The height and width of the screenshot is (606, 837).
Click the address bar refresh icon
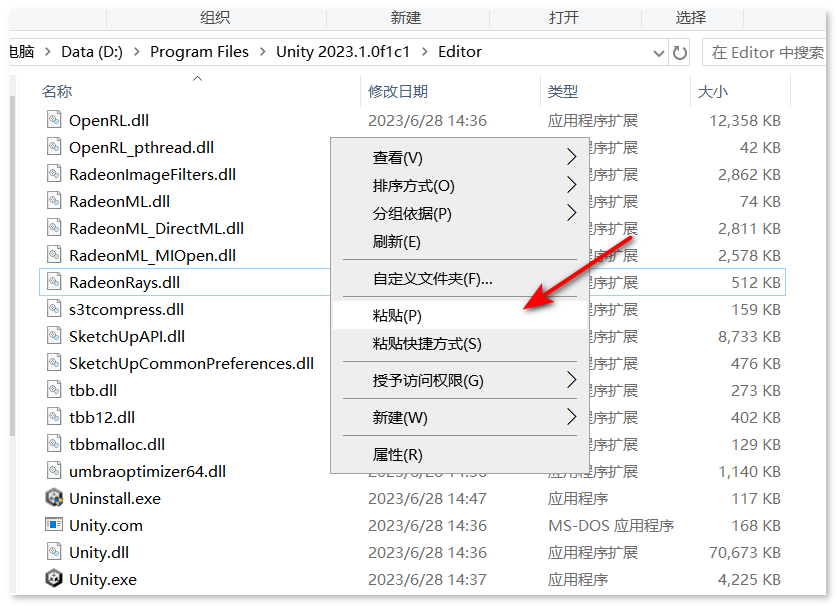[x=680, y=52]
